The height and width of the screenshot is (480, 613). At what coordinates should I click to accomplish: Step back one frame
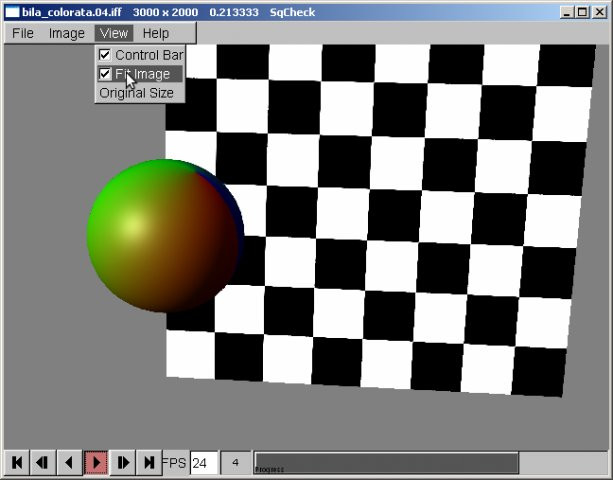[42, 462]
